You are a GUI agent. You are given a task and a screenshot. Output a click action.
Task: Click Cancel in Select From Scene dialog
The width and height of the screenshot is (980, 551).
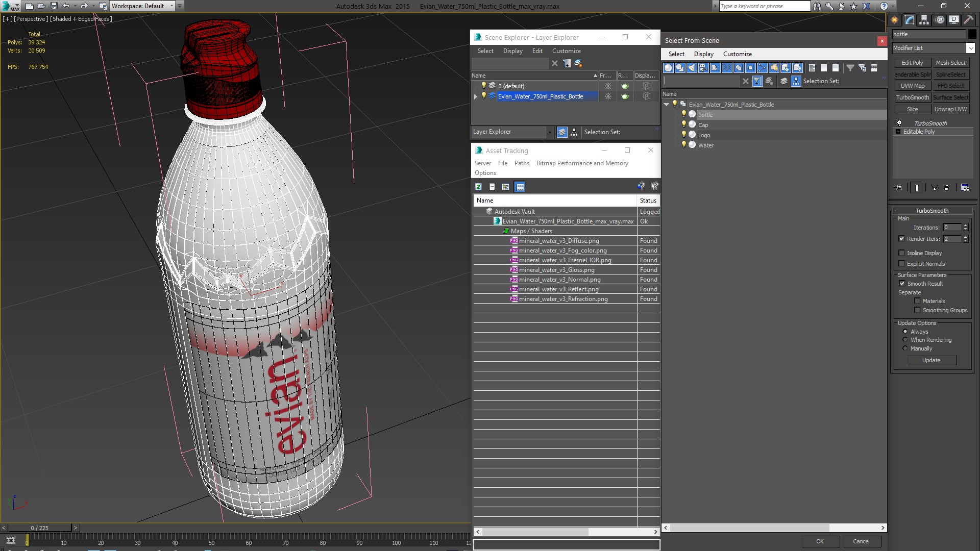[861, 541]
